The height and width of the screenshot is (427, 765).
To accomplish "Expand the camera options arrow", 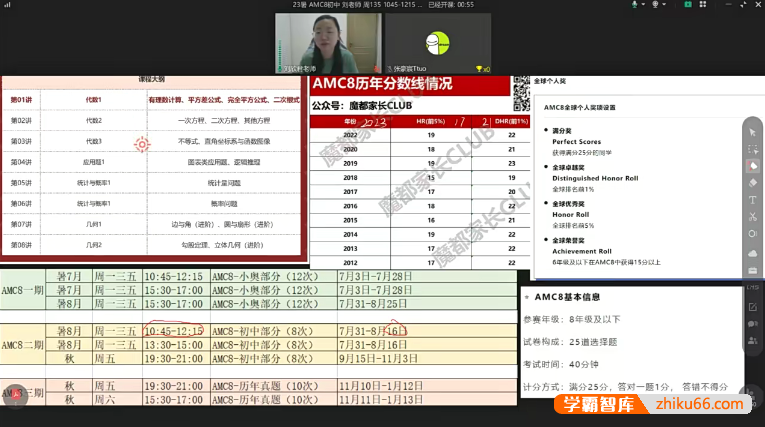I will click(x=664, y=4).
